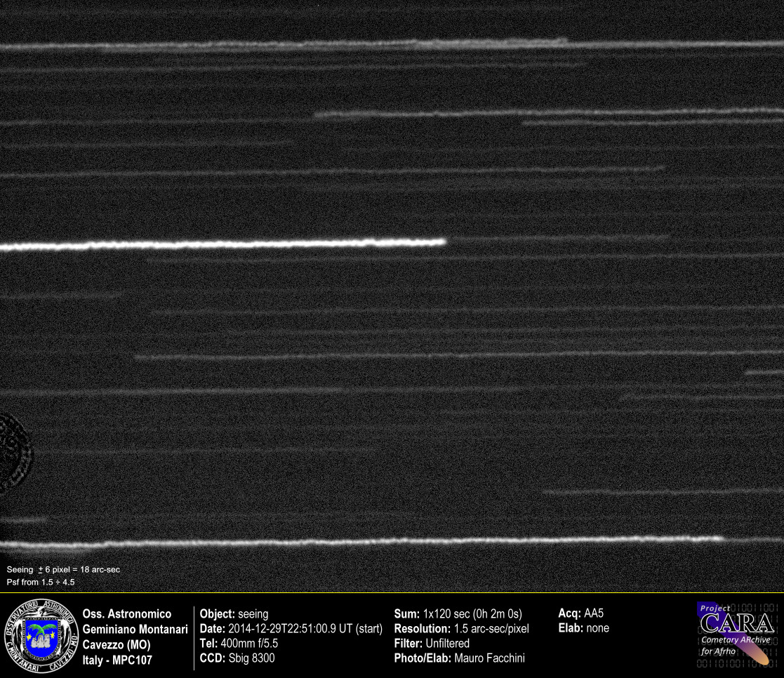Screen dimensions: 784x678
Task: Click the 'Italy - MPC107' observatory code
Action: point(117,660)
